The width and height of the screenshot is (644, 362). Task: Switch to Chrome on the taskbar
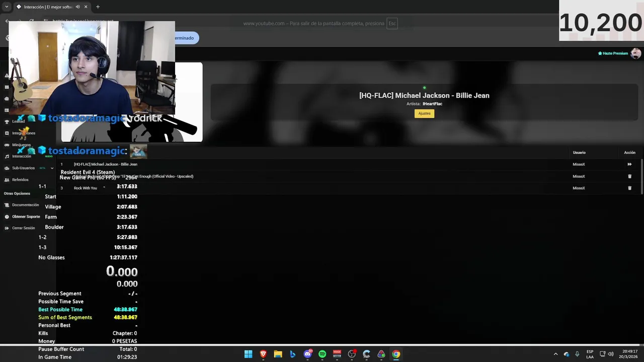coord(396,354)
